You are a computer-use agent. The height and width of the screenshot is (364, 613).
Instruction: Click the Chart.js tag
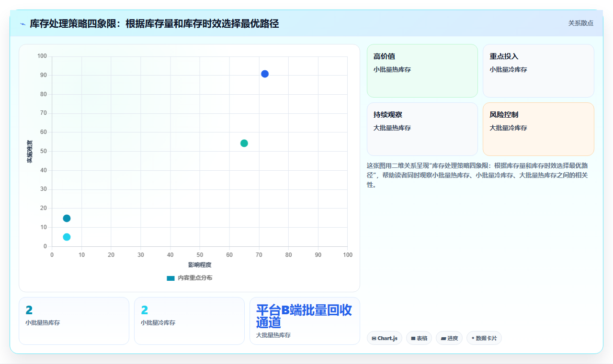coord(385,338)
